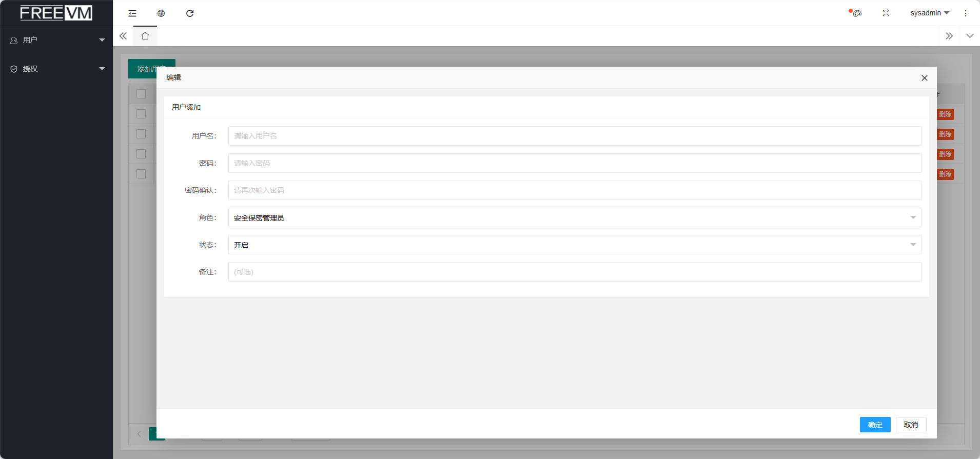Check the header select-all checkbox
Image resolution: width=980 pixels, height=459 pixels.
coord(141,94)
